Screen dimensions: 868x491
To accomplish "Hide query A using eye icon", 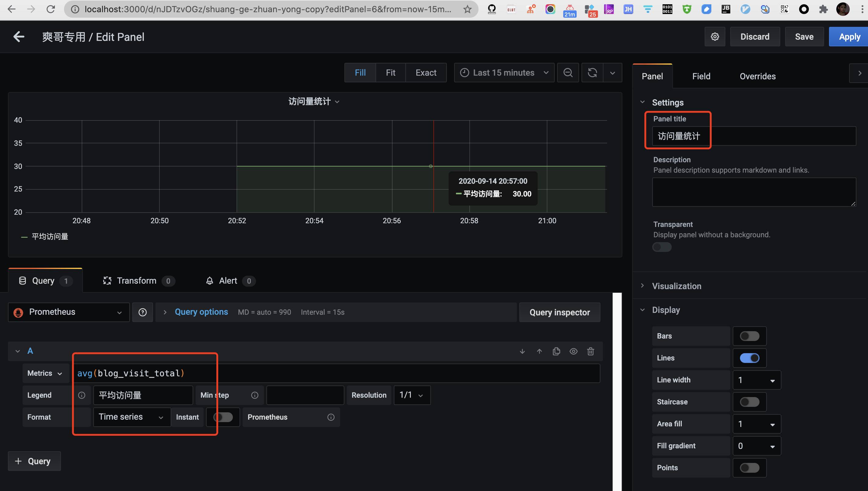I will coord(573,351).
